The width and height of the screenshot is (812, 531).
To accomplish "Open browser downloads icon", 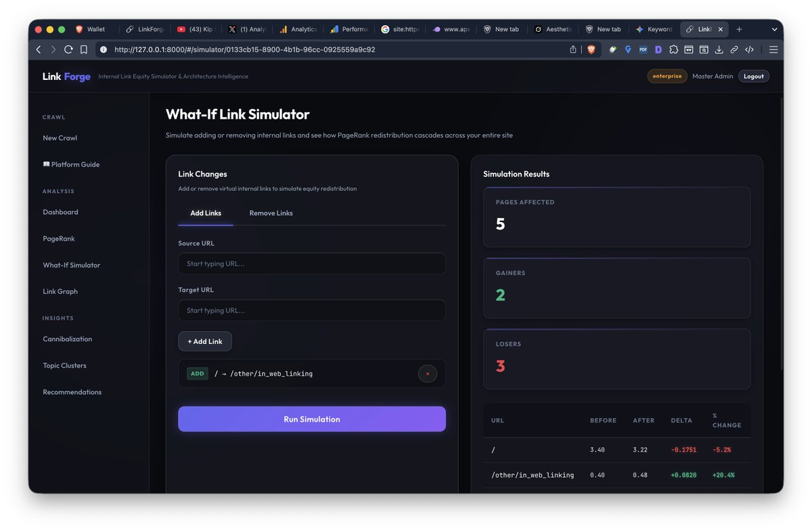I will tap(719, 49).
